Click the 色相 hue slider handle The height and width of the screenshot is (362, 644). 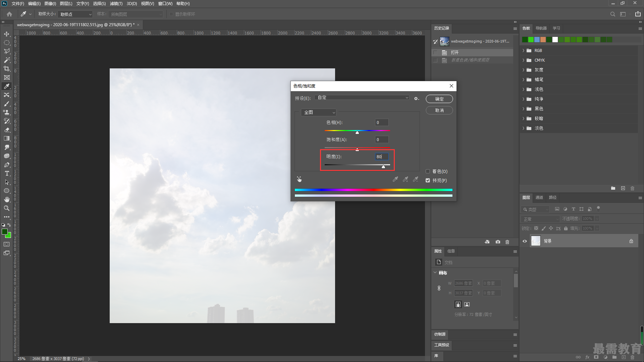pos(357,132)
